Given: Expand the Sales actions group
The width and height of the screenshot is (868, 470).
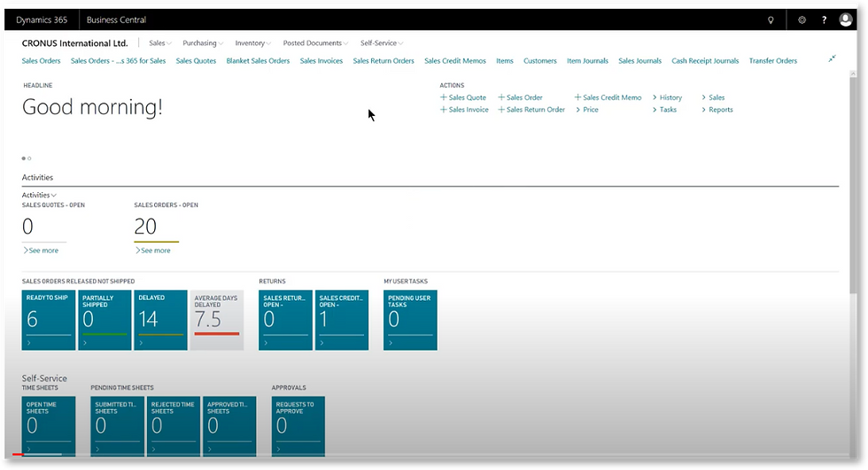Looking at the screenshot, I should (x=713, y=97).
